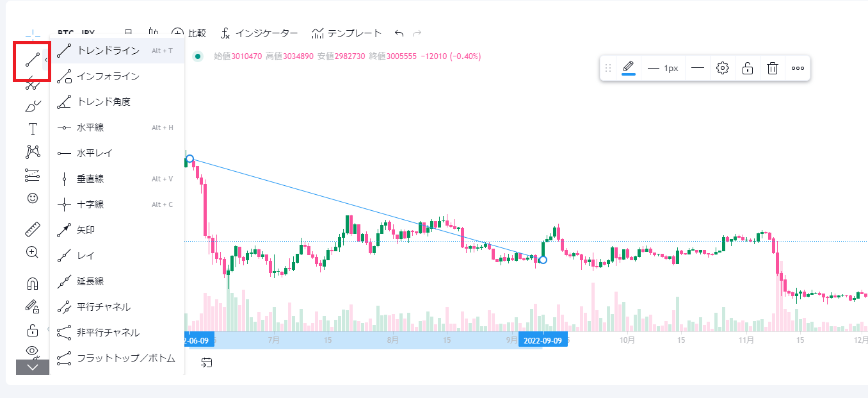This screenshot has height=398, width=868.
Task: Toggle the lock on the selected drawing
Action: point(748,68)
